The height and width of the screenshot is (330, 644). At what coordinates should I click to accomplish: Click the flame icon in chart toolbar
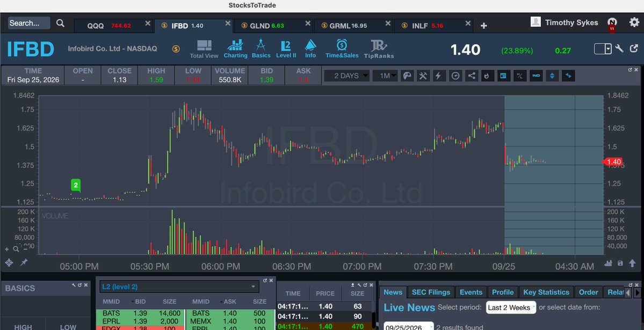point(488,76)
